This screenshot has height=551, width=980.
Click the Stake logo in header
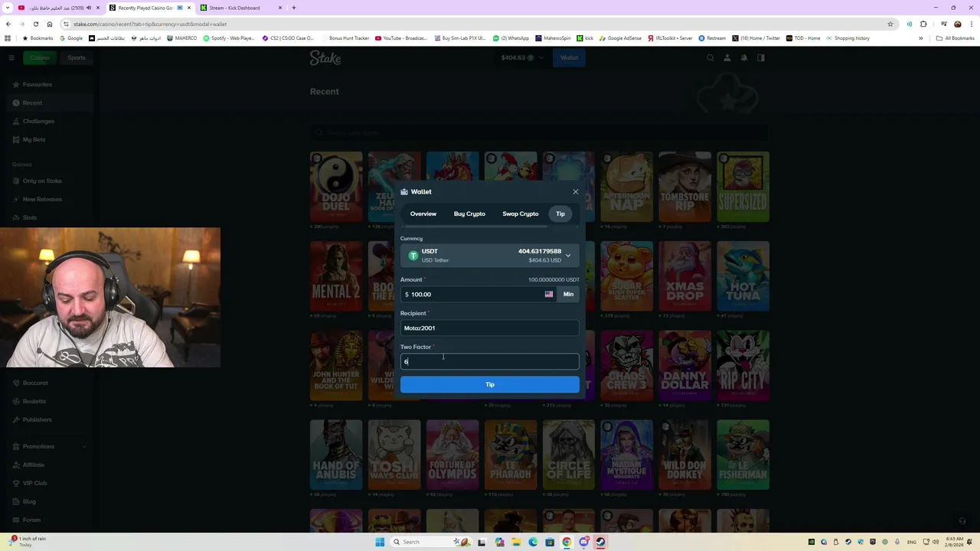[x=325, y=57]
